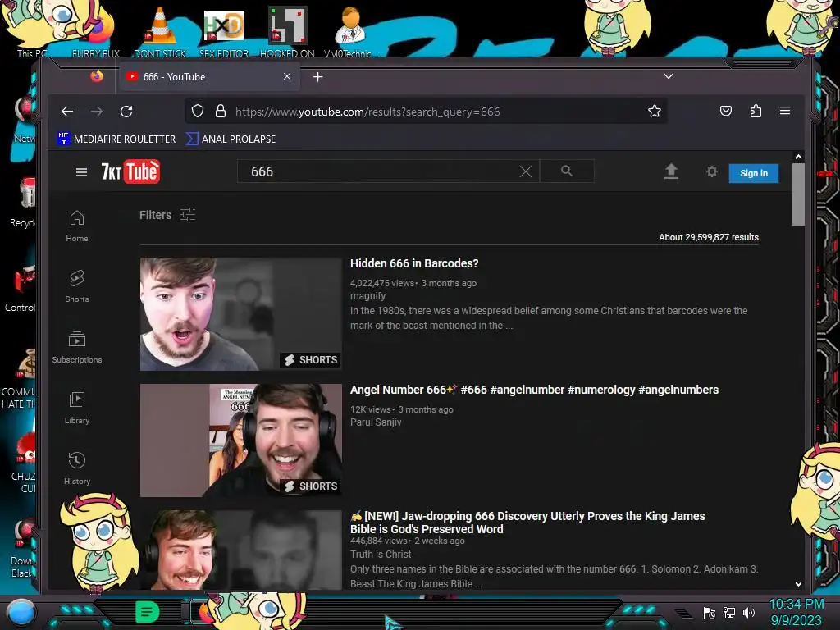The height and width of the screenshot is (630, 840).
Task: Go to the YouTube logo homepage
Action: click(x=130, y=171)
